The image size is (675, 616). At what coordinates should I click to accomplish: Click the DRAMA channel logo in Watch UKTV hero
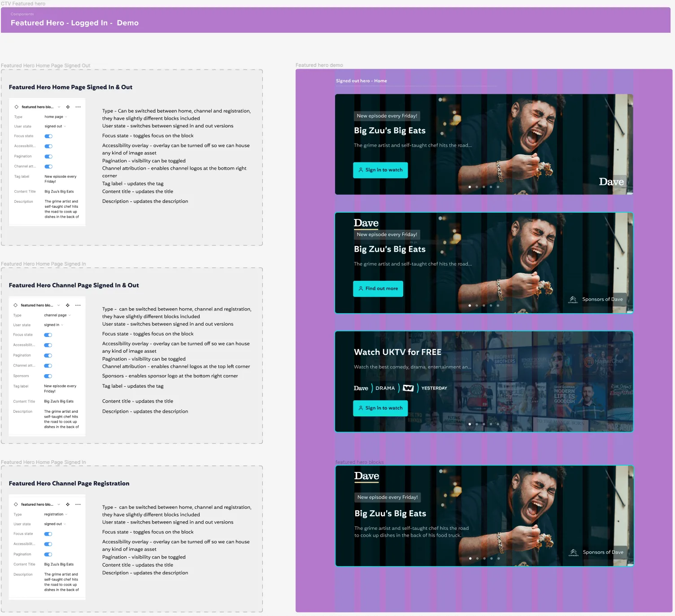pos(385,388)
